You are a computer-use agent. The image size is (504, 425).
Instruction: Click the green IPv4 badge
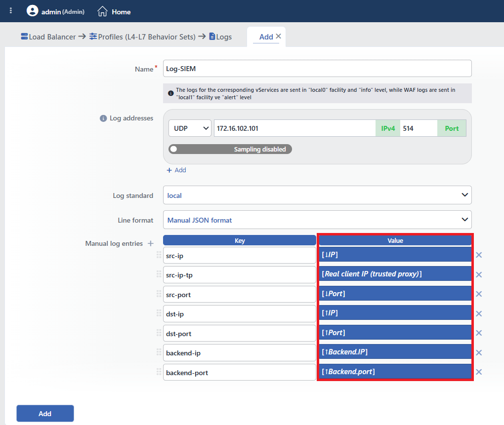pos(388,128)
